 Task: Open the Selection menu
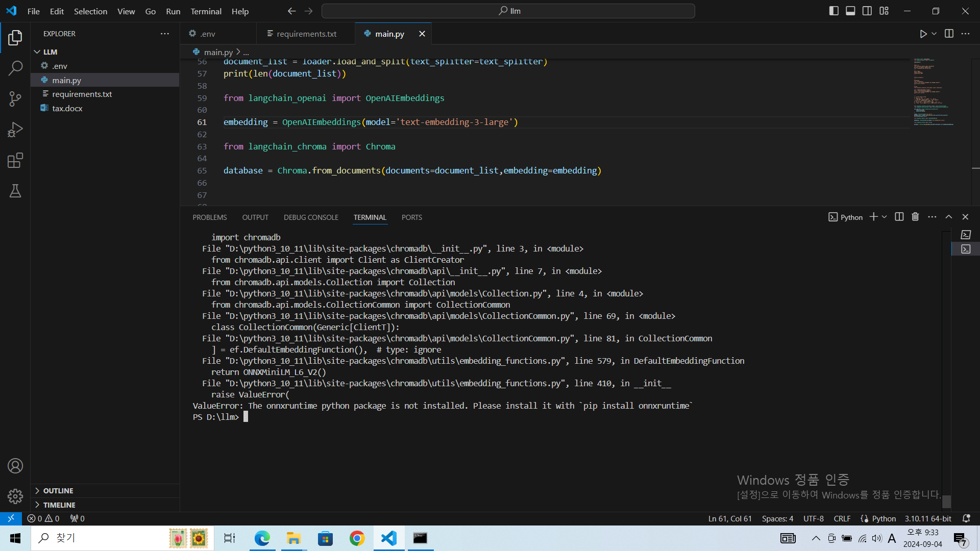point(90,11)
